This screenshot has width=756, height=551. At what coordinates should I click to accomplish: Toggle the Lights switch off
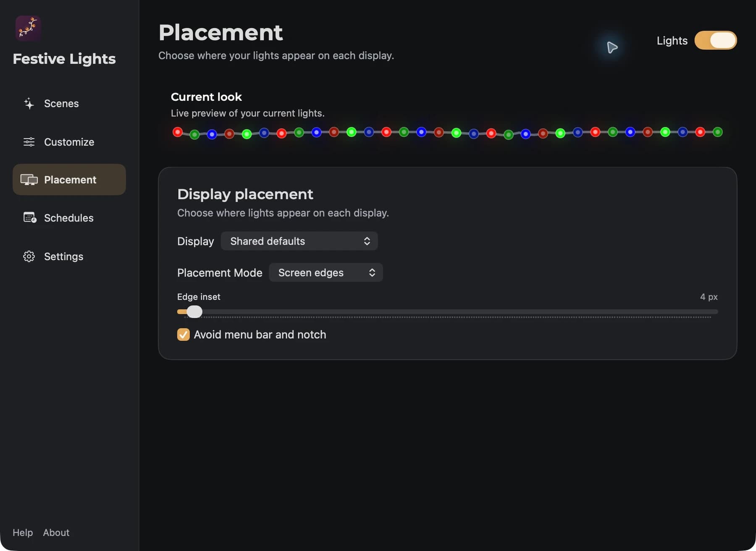coord(716,40)
